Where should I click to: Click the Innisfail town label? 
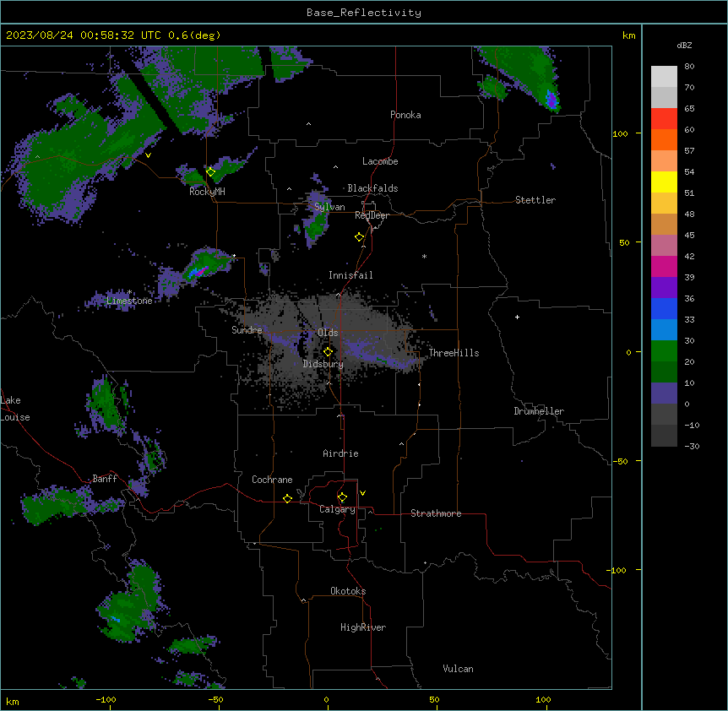point(350,275)
